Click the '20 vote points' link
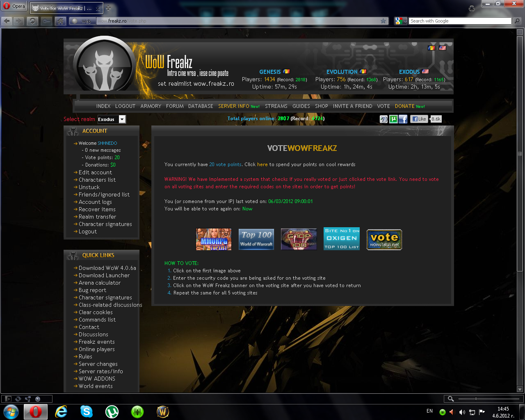 click(x=225, y=164)
